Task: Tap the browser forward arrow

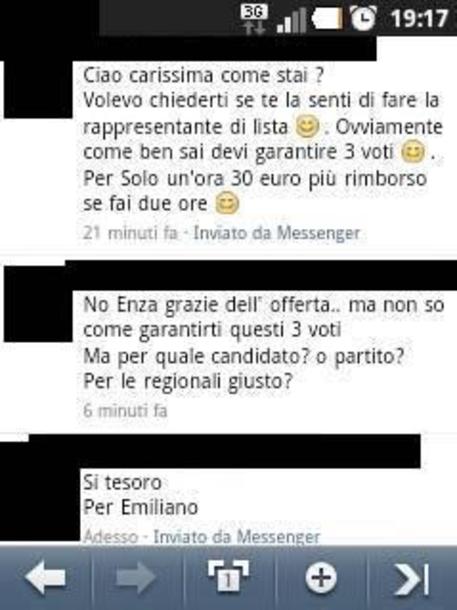Action: pyautogui.click(x=136, y=577)
